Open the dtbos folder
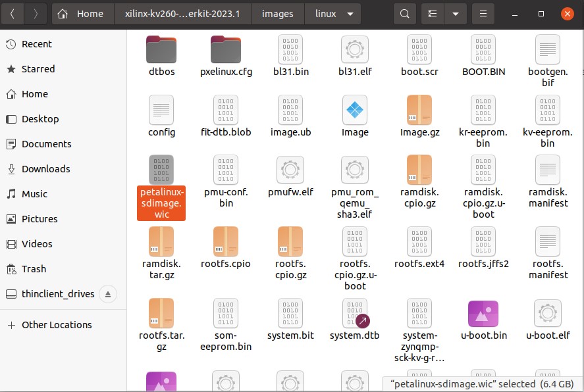Screen dimensions: 584x392 click(161, 49)
